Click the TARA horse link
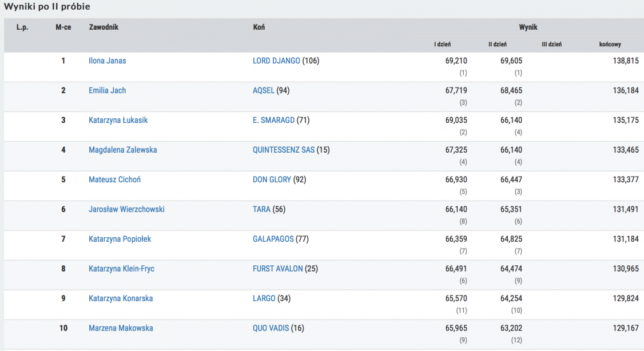The height and width of the screenshot is (351, 644). tap(261, 209)
